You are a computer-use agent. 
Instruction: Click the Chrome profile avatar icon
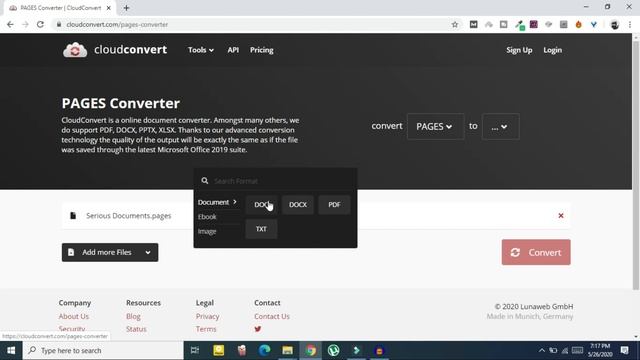(615, 24)
